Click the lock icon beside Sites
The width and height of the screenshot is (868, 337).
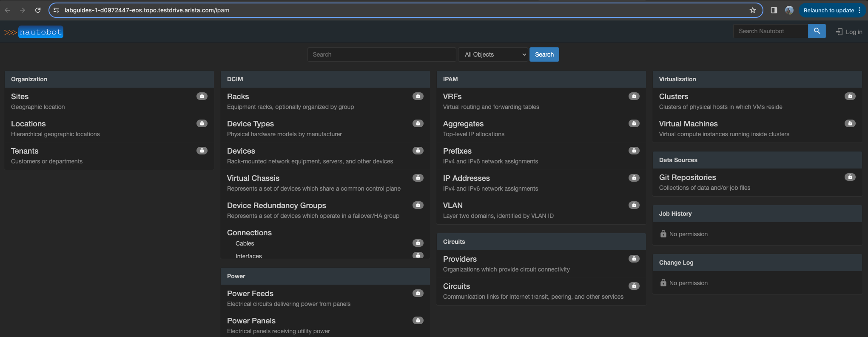(x=202, y=96)
